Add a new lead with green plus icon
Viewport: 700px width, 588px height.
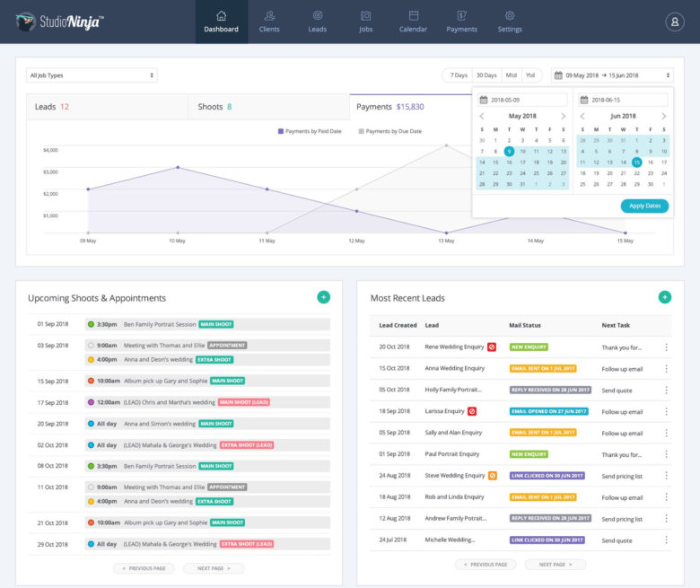[x=664, y=297]
